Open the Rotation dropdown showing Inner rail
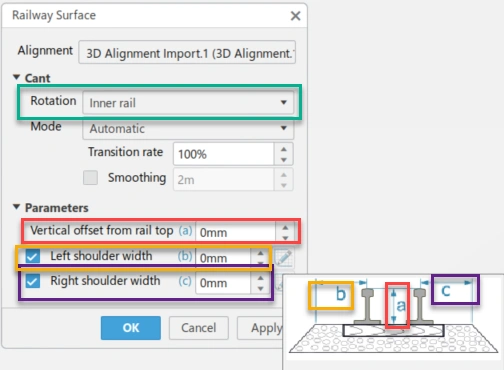Viewport: 504px width, 370px height. 188,102
